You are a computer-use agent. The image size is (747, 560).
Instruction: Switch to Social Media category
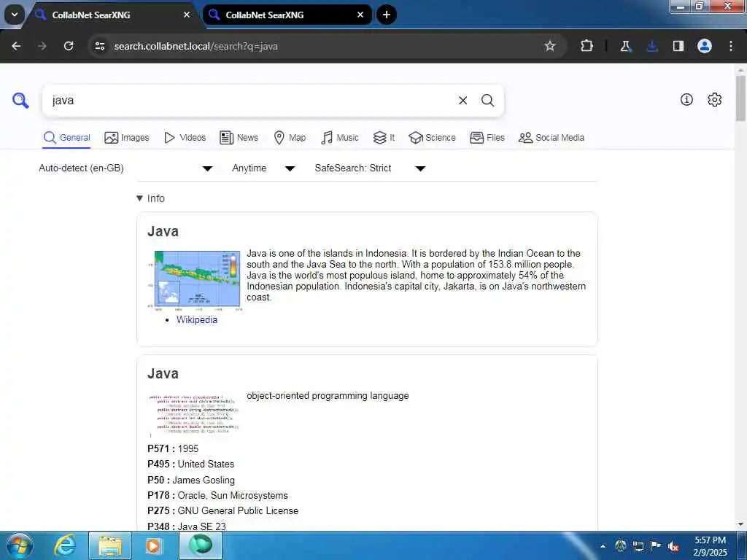point(551,138)
